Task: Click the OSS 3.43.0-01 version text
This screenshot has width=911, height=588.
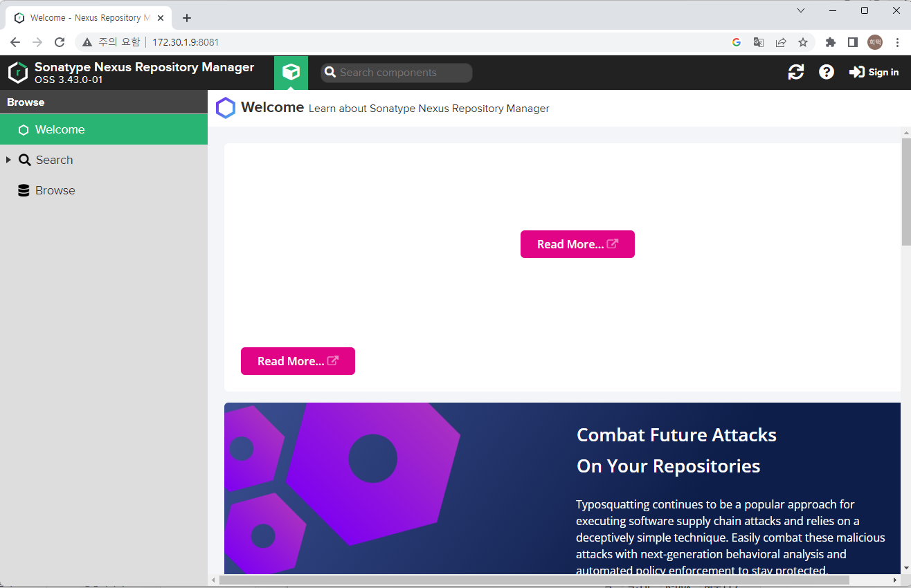Action: 69,80
